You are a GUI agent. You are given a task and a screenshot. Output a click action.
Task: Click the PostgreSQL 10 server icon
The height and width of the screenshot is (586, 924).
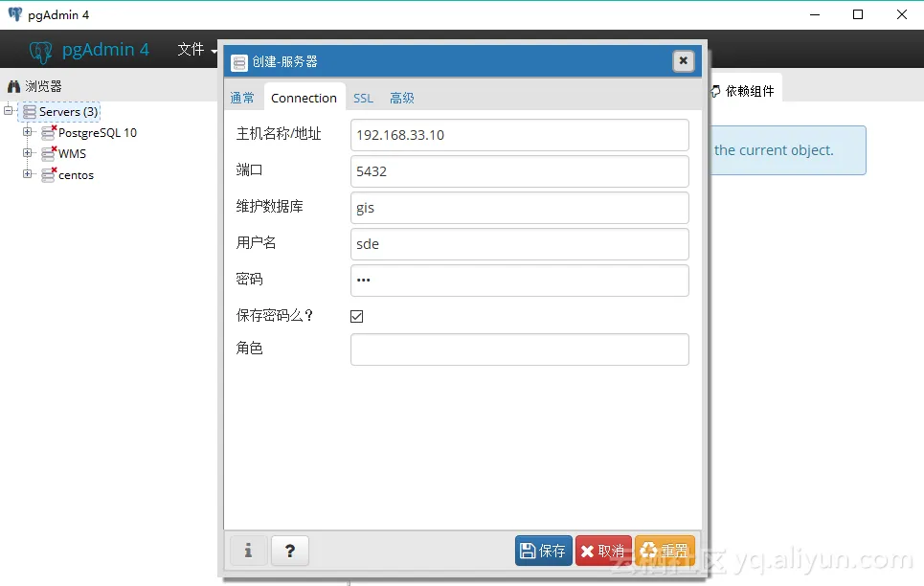(49, 132)
